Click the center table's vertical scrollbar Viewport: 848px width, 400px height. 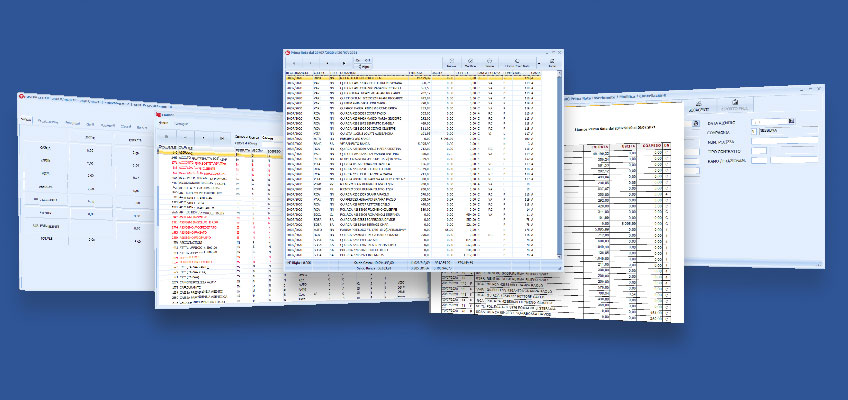[558, 160]
